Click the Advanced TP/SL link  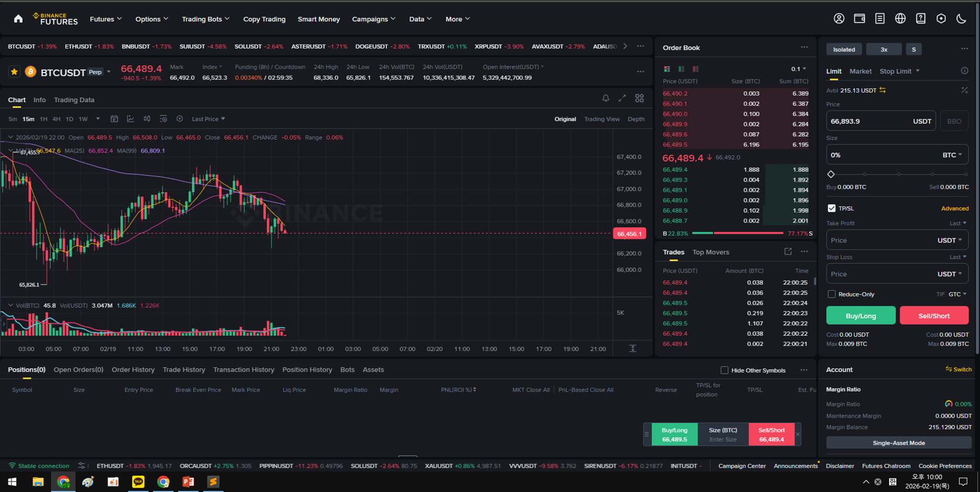tap(954, 208)
